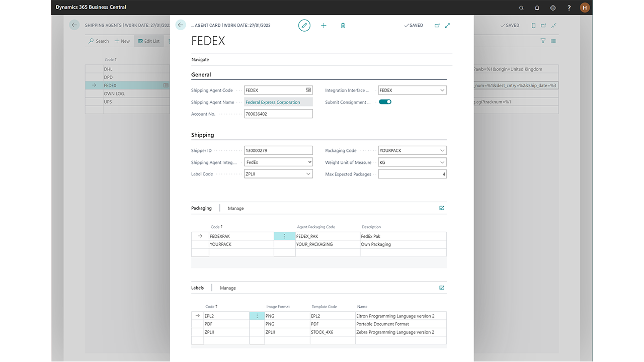Go back from the Shipping Agents list
This screenshot has width=644, height=362.
tap(74, 25)
